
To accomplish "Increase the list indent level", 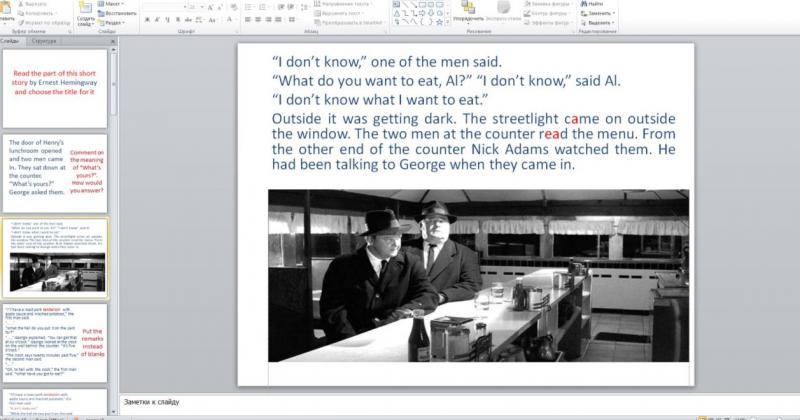I will (290, 7).
